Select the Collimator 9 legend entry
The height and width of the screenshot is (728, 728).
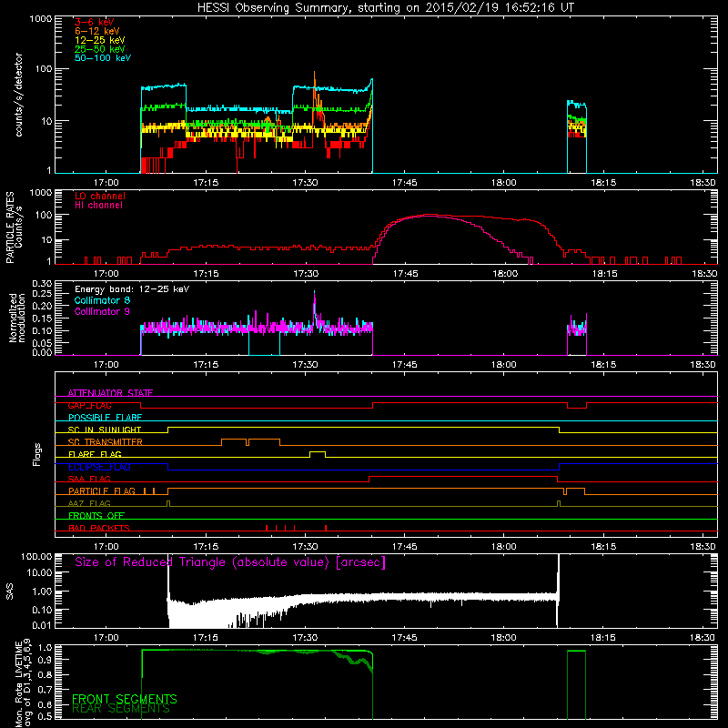click(x=102, y=311)
